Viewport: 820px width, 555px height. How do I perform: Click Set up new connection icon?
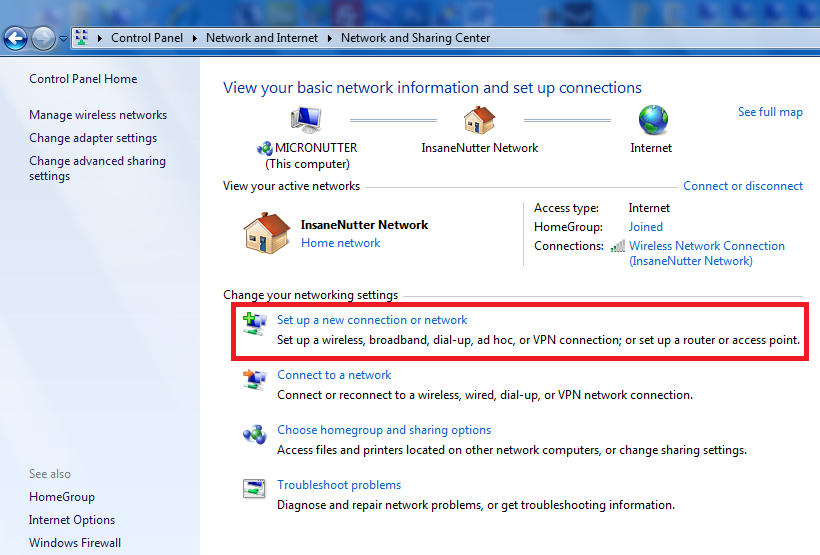(255, 324)
